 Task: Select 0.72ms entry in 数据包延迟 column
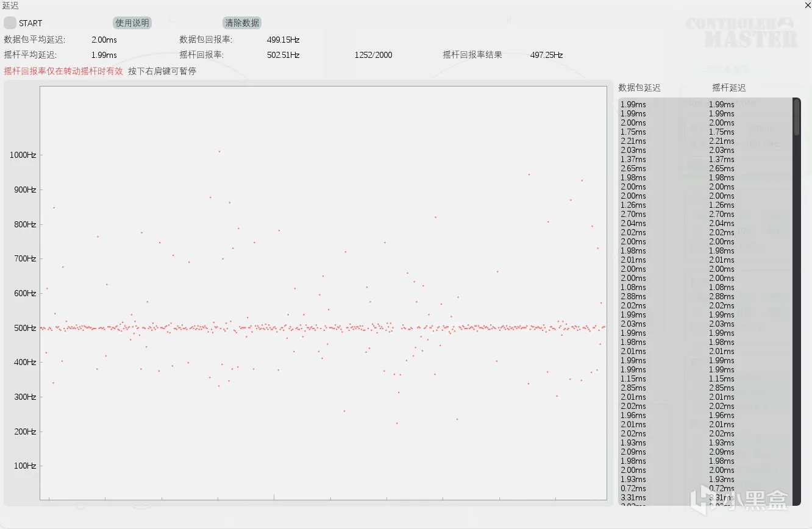[633, 488]
